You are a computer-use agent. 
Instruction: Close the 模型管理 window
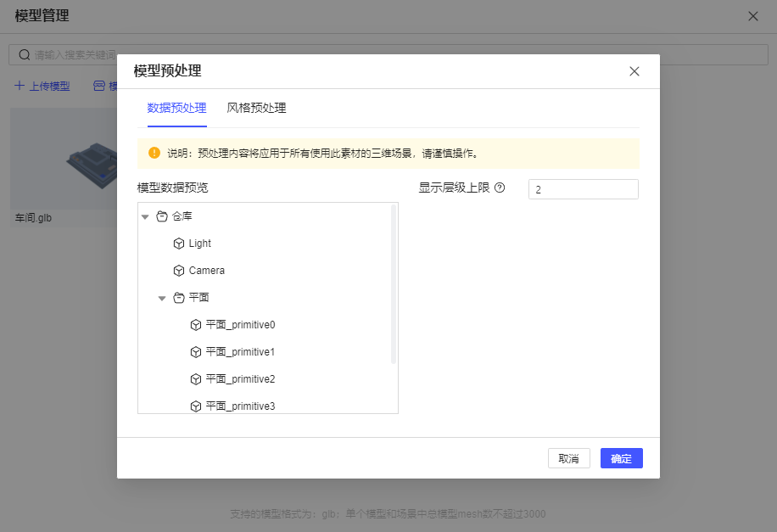coord(753,16)
